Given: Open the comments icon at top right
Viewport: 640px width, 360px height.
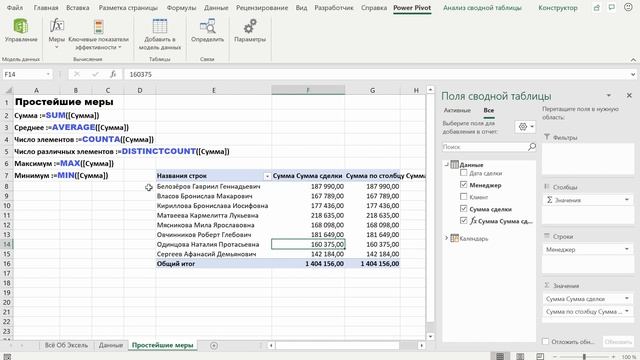Looking at the screenshot, I should pos(611,7).
